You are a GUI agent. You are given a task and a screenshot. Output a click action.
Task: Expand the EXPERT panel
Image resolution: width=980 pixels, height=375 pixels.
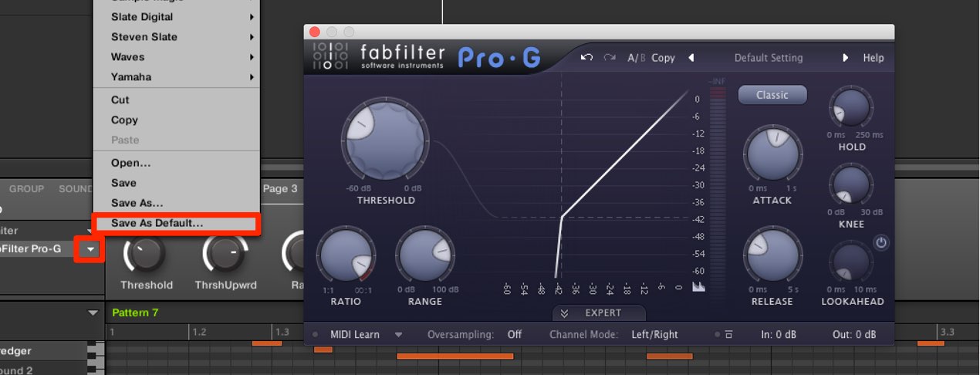click(600, 312)
